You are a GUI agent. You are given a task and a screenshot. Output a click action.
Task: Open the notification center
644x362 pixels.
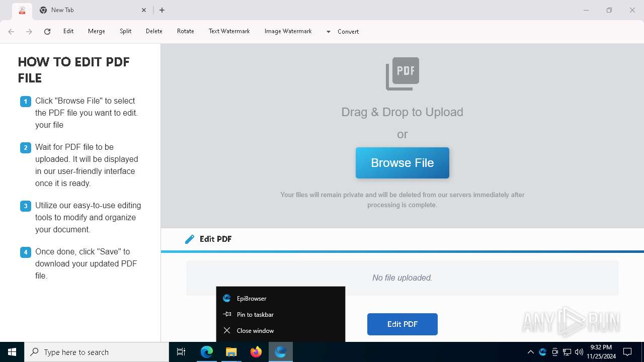(627, 352)
